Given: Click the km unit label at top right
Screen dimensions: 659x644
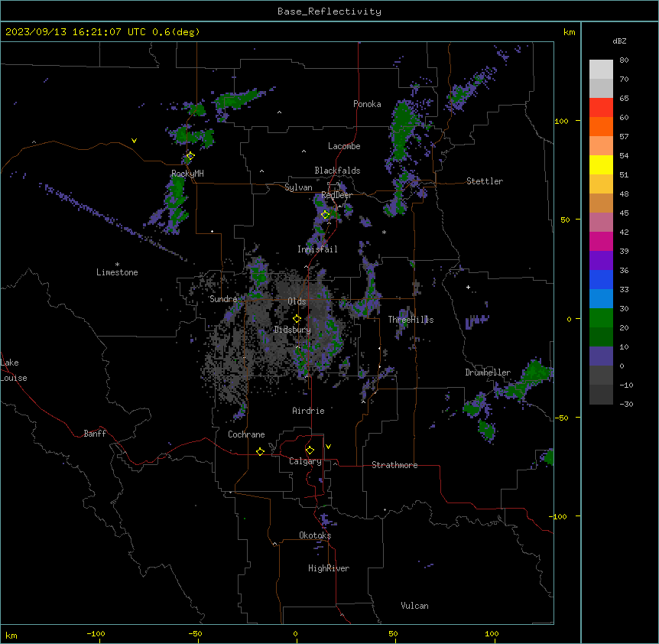Looking at the screenshot, I should coord(569,32).
